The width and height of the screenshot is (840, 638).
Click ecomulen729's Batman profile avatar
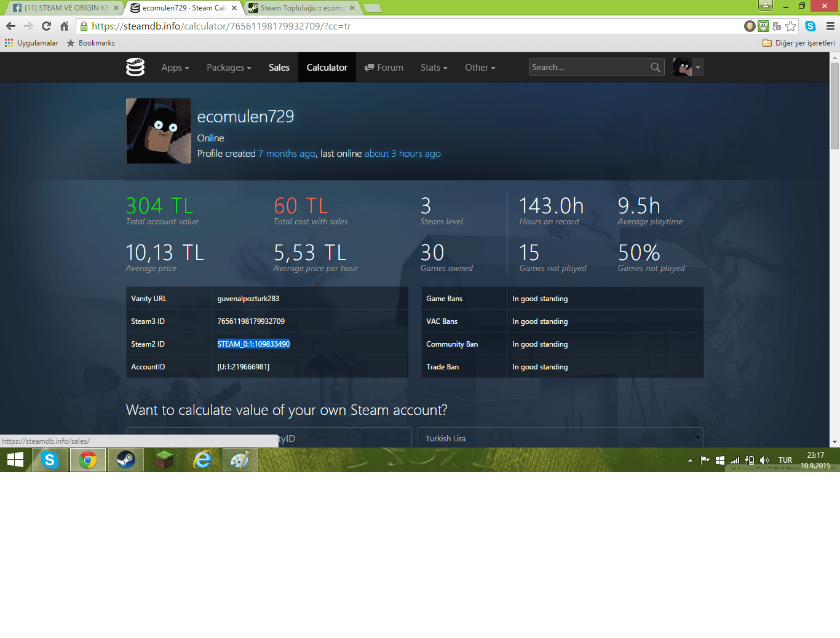point(158,130)
